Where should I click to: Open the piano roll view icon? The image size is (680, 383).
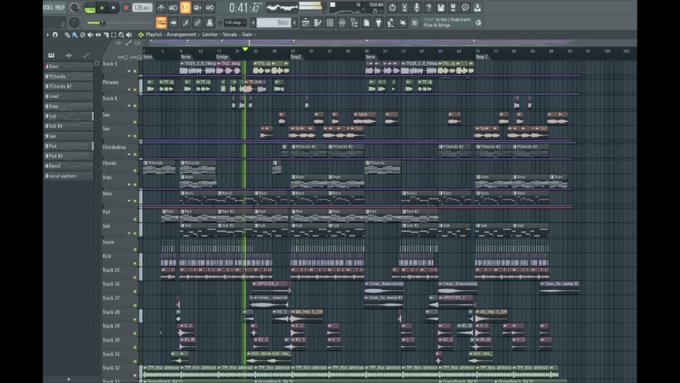[318, 23]
